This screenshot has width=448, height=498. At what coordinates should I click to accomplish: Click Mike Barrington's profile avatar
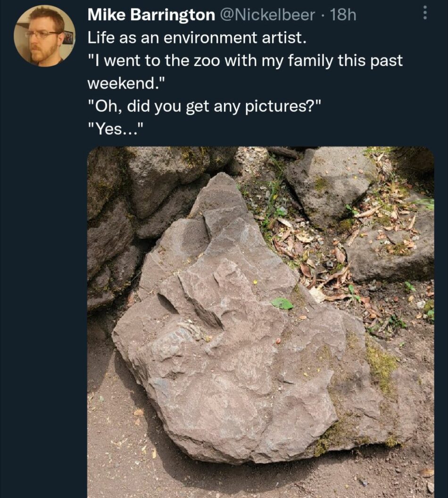tap(44, 36)
